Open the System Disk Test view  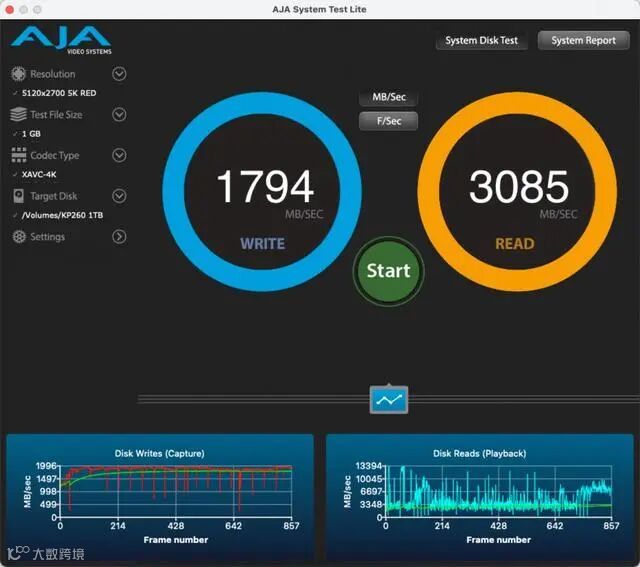[481, 40]
